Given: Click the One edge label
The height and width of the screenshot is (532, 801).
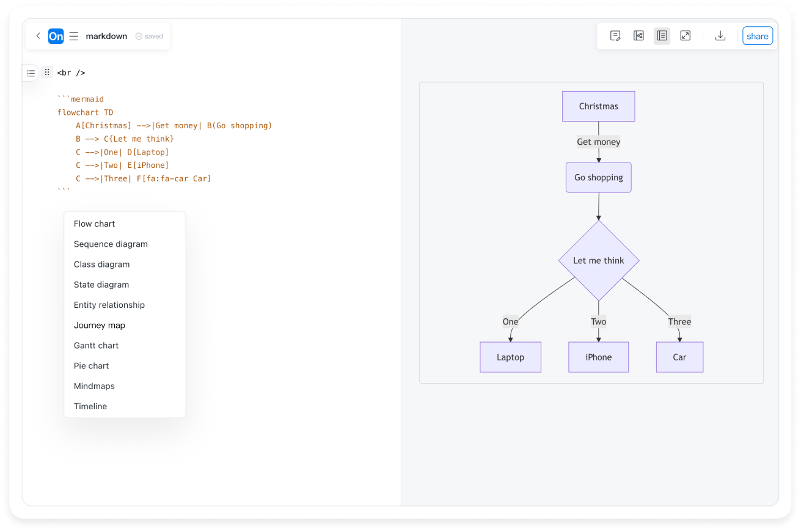Looking at the screenshot, I should (510, 322).
